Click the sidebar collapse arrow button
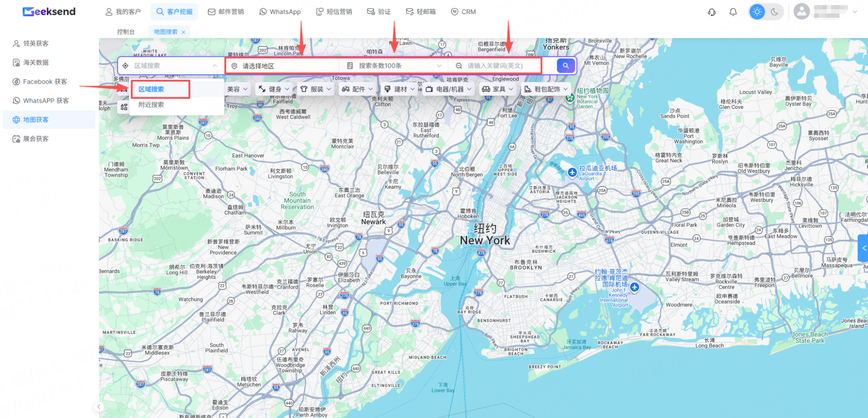Image resolution: width=868 pixels, height=418 pixels. tap(99, 407)
